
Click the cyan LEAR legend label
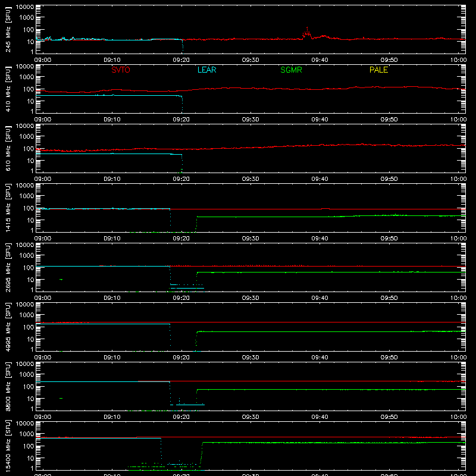tap(206, 70)
